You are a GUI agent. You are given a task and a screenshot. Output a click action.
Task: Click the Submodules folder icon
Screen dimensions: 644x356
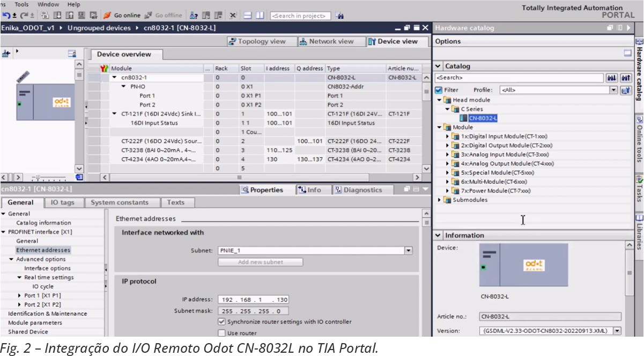[448, 200]
